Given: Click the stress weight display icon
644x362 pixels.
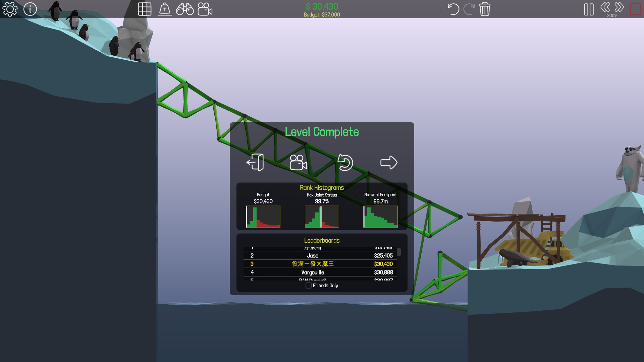Looking at the screenshot, I should click(165, 9).
